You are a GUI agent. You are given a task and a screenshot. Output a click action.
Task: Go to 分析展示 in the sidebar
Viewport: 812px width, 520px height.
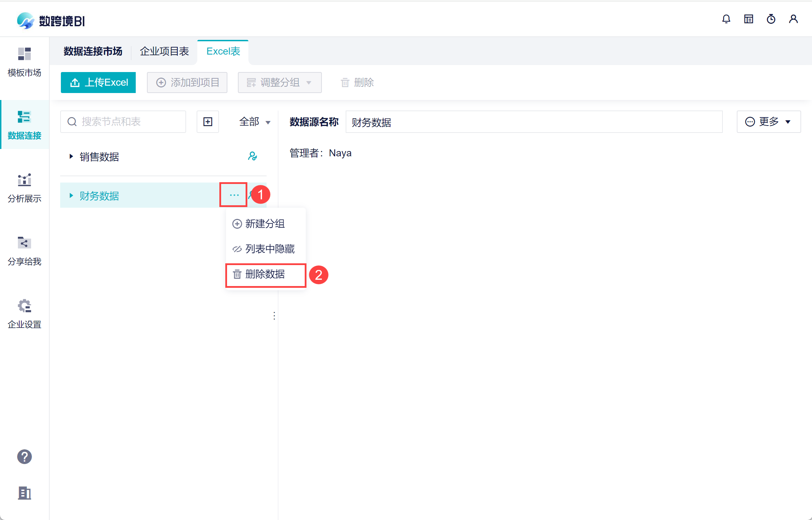tap(24, 188)
